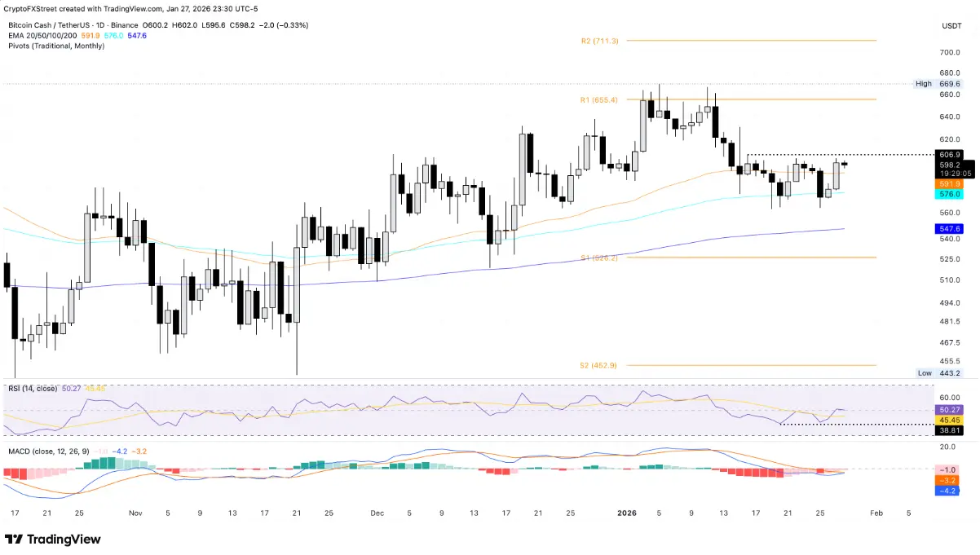Click the USDT currency label on price axis
This screenshot has width=980, height=555.
coord(951,26)
